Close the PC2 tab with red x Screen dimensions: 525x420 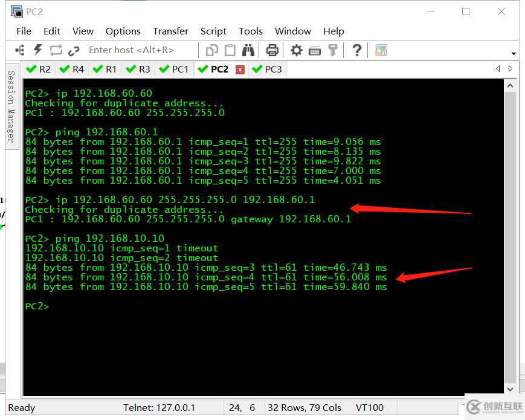point(240,69)
